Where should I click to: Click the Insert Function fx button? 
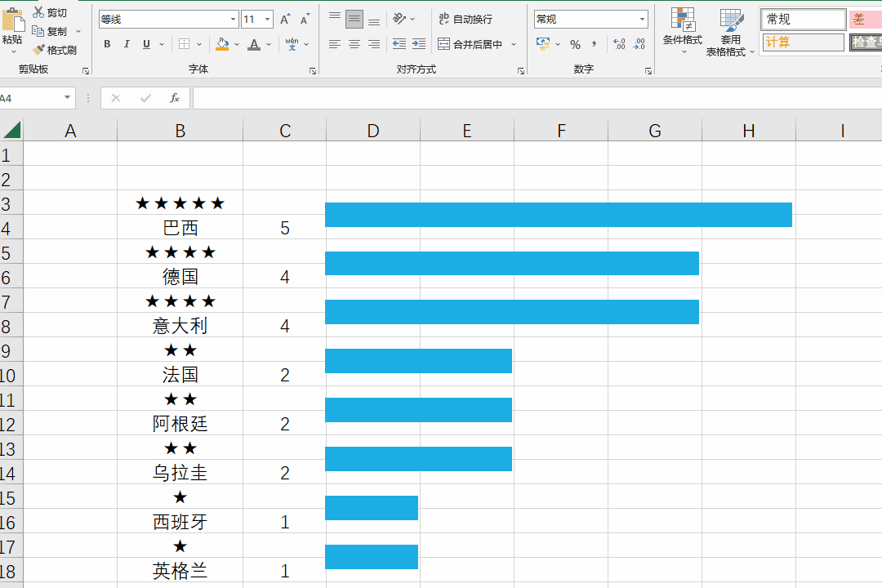click(175, 99)
